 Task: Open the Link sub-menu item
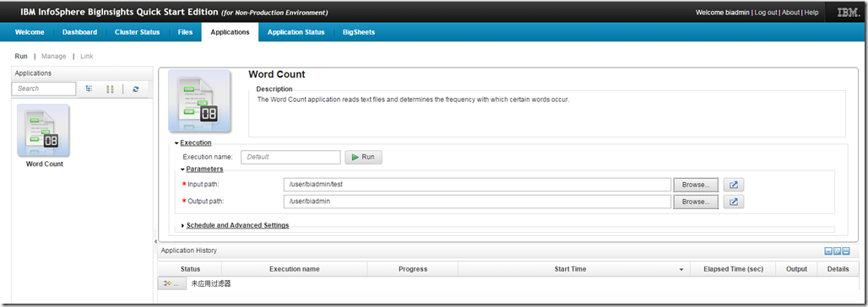(87, 57)
